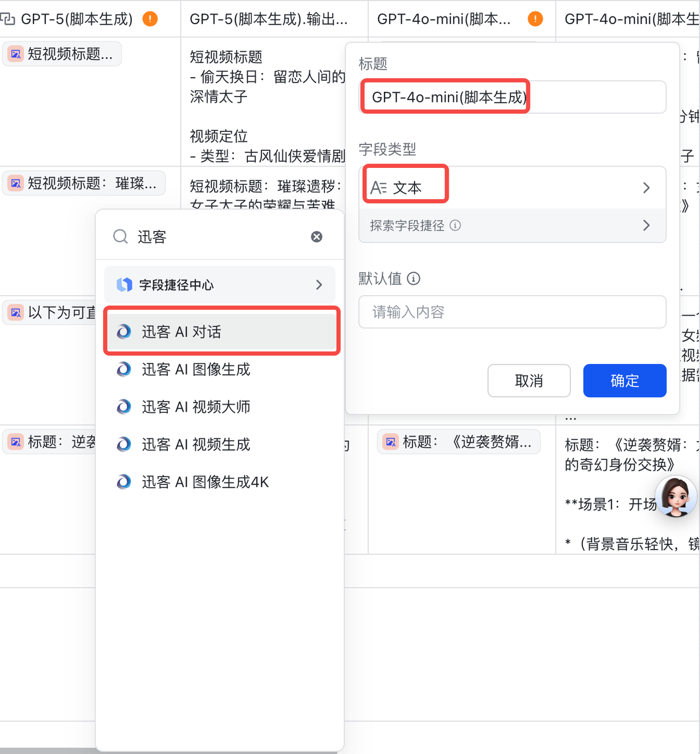Click the blue 确定 button

point(625,381)
